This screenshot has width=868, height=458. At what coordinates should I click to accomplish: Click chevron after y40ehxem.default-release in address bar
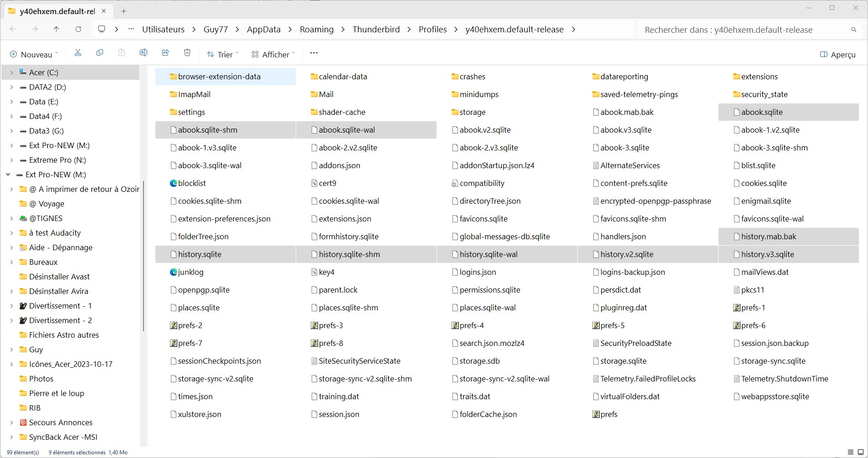click(x=573, y=29)
